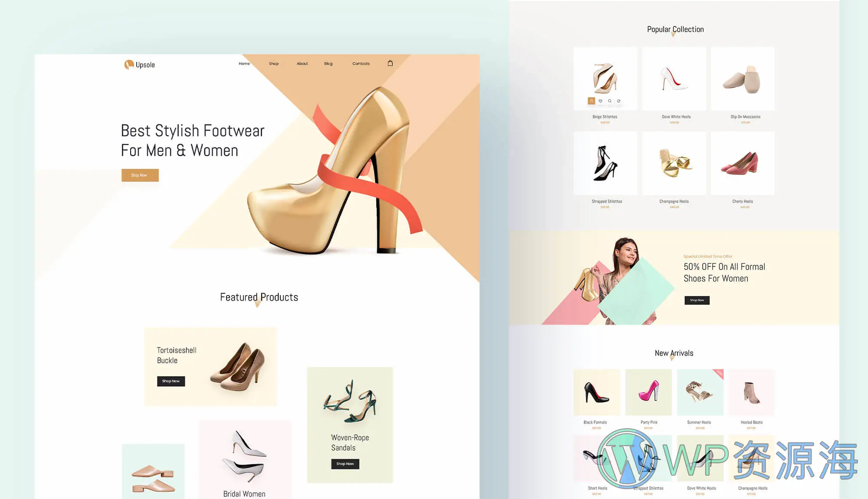Click the Beige Stilettos product name
This screenshot has width=868, height=499.
click(605, 117)
